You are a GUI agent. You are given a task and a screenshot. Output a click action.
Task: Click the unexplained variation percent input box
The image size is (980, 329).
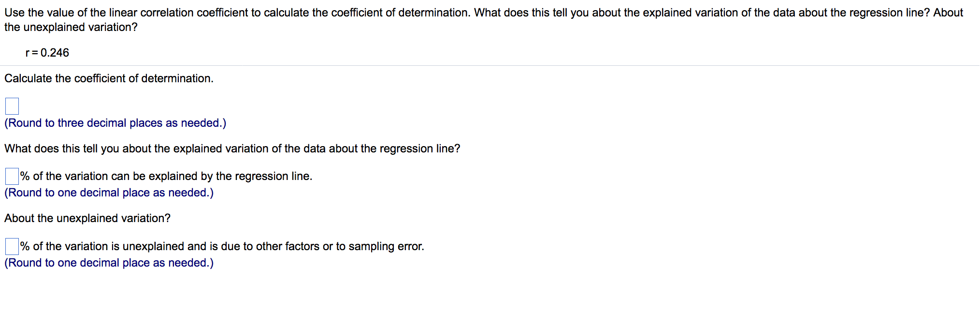12,246
